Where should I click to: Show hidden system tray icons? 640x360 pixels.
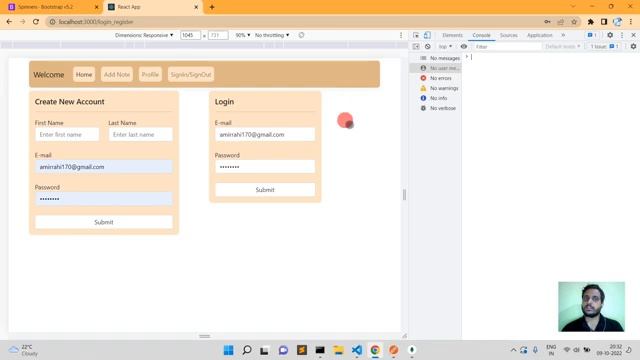click(x=513, y=350)
